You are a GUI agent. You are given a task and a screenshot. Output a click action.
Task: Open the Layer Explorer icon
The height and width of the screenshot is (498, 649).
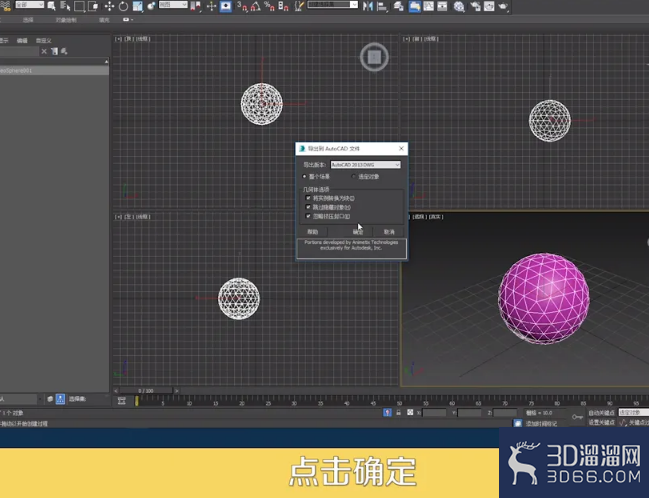tap(399, 6)
